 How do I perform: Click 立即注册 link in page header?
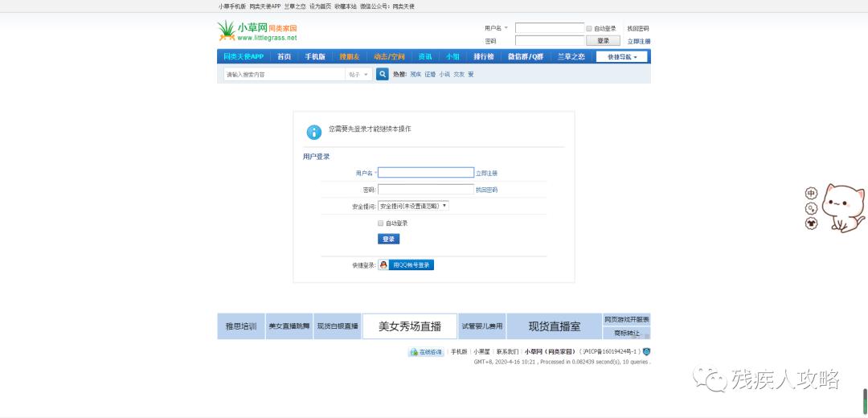[x=639, y=42]
